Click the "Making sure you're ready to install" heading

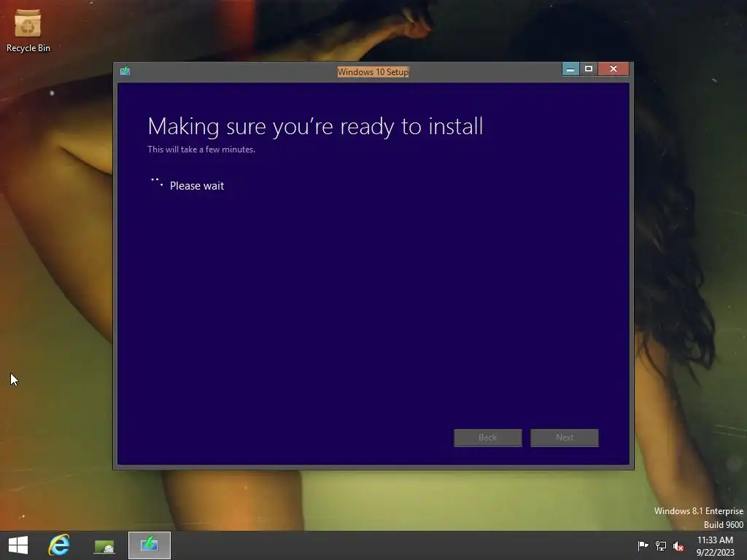[x=315, y=127]
